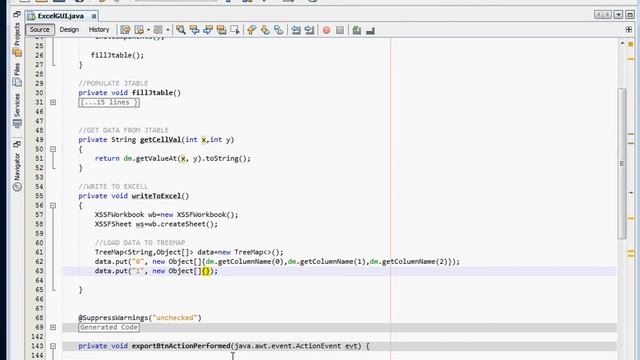Collapse writeToExcel method at line 56
Viewport: 640px width, 360px height.
coord(53,206)
